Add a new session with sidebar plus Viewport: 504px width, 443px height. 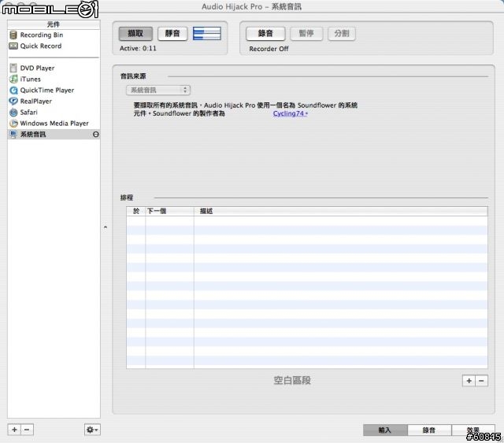14,430
